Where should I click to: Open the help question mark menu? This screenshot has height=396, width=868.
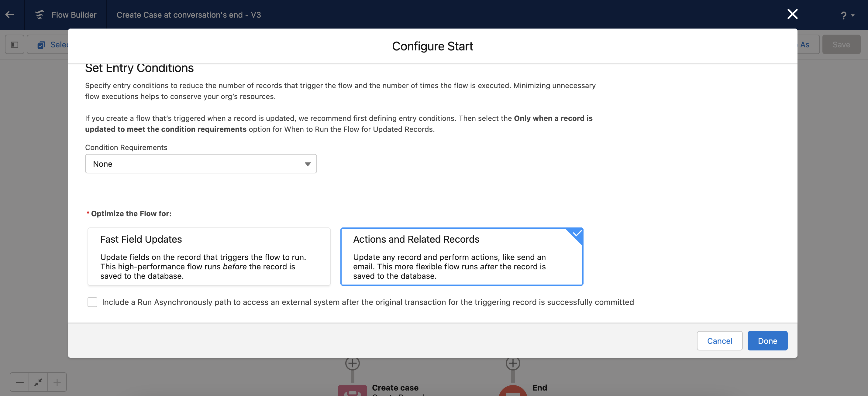coord(847,15)
